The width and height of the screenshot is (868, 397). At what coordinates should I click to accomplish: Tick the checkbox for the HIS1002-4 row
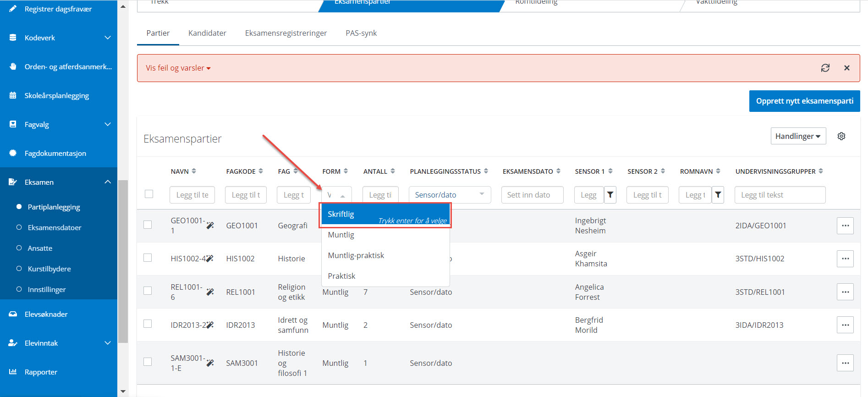[x=148, y=258]
